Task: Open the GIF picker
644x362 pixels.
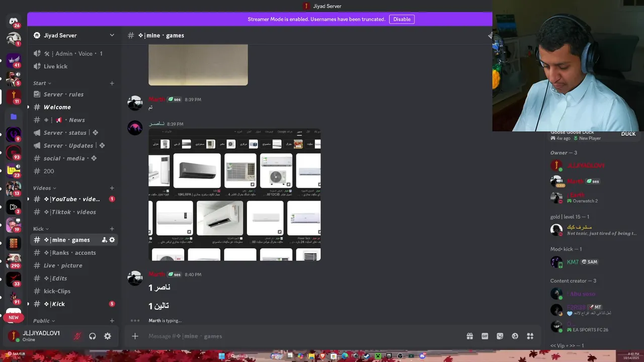Action: [485, 336]
